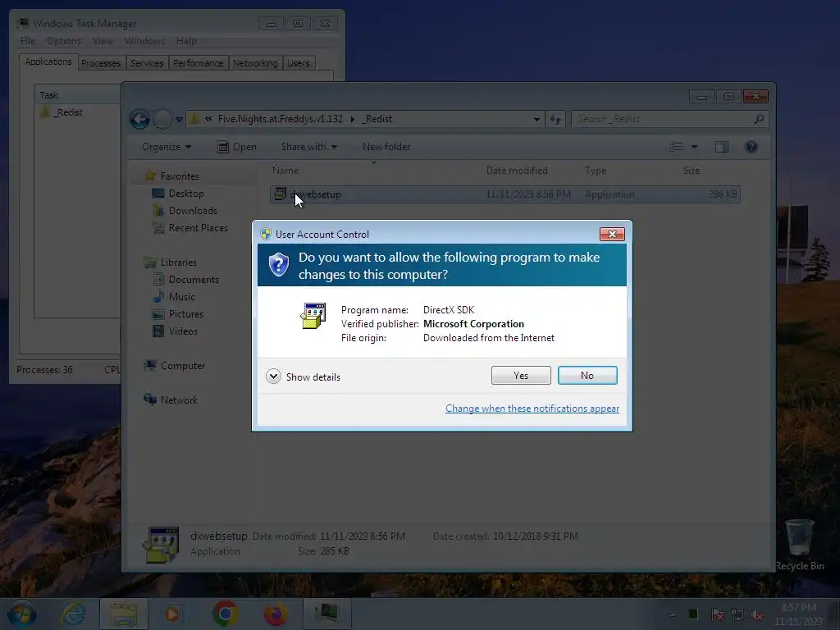
Task: Expand Show details chevron in UAC dialog
Action: [273, 377]
